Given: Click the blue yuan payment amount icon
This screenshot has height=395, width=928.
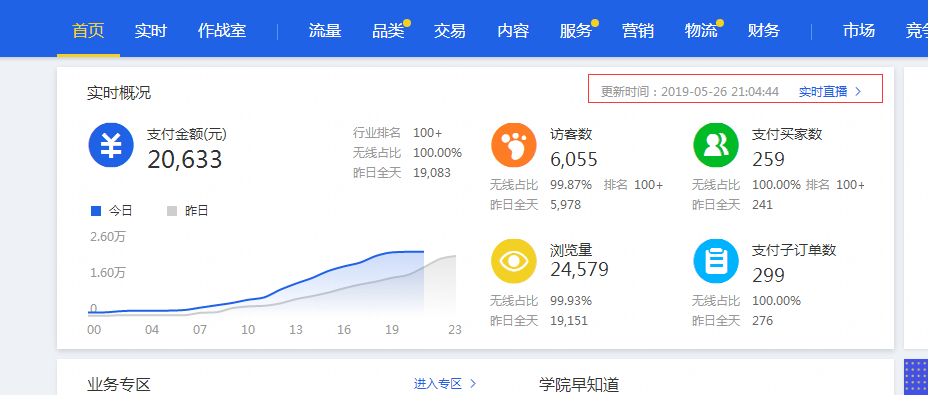Looking at the screenshot, I should click(x=111, y=145).
